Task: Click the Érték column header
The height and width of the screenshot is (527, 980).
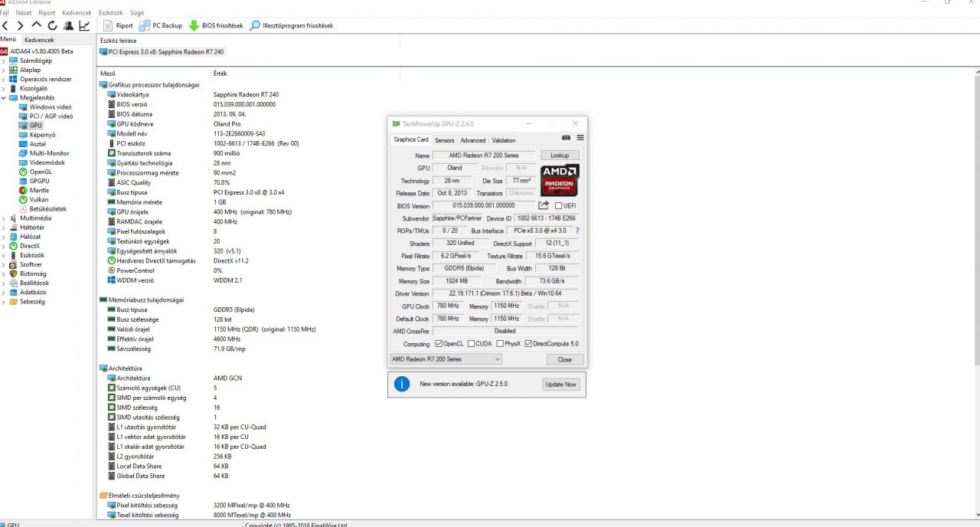Action: [220, 74]
